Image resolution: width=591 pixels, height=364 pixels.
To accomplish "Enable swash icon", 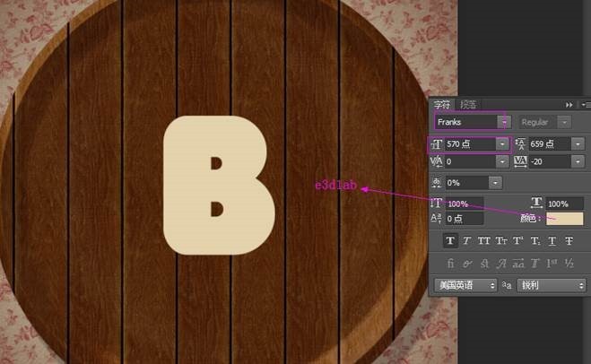I will pos(501,264).
